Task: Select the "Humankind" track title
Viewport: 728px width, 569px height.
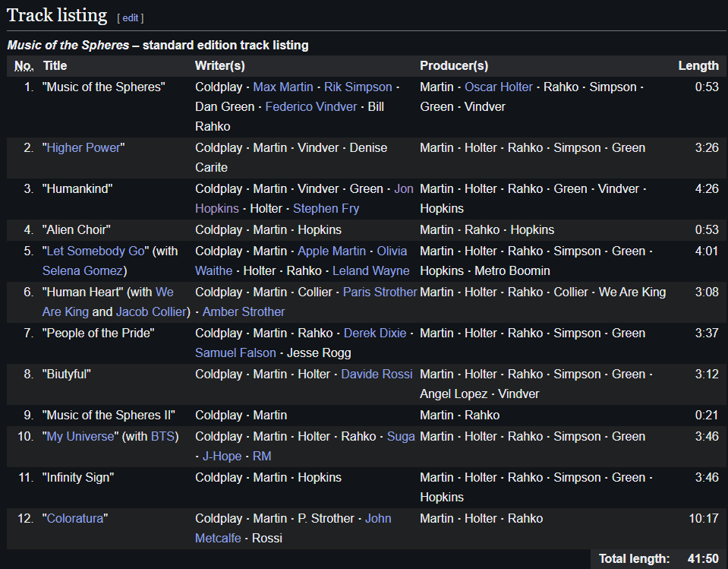Action: pyautogui.click(x=77, y=188)
